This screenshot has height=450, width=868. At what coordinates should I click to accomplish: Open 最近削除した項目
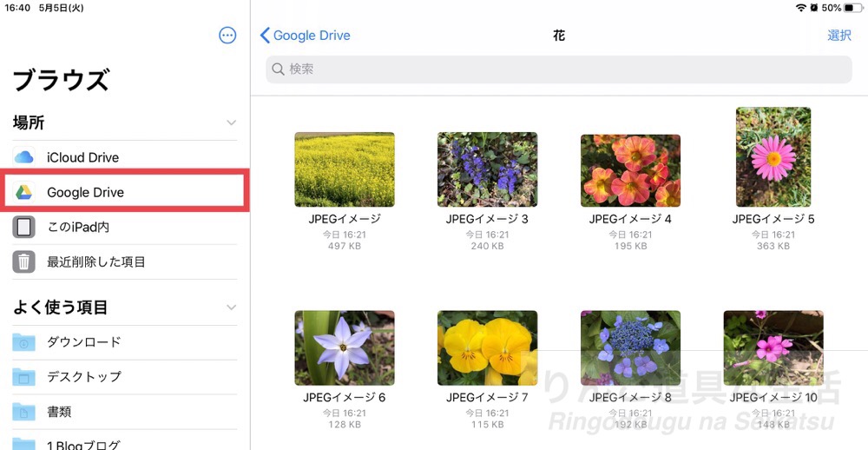click(124, 262)
